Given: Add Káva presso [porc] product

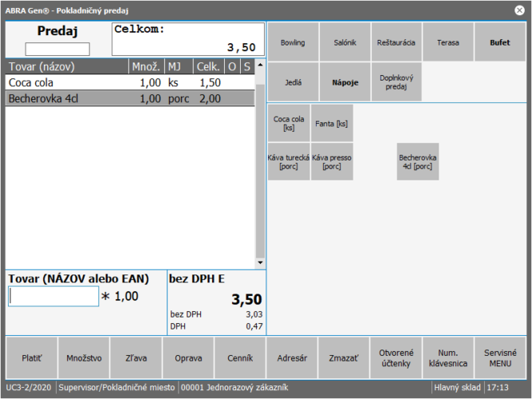Looking at the screenshot, I should (331, 162).
